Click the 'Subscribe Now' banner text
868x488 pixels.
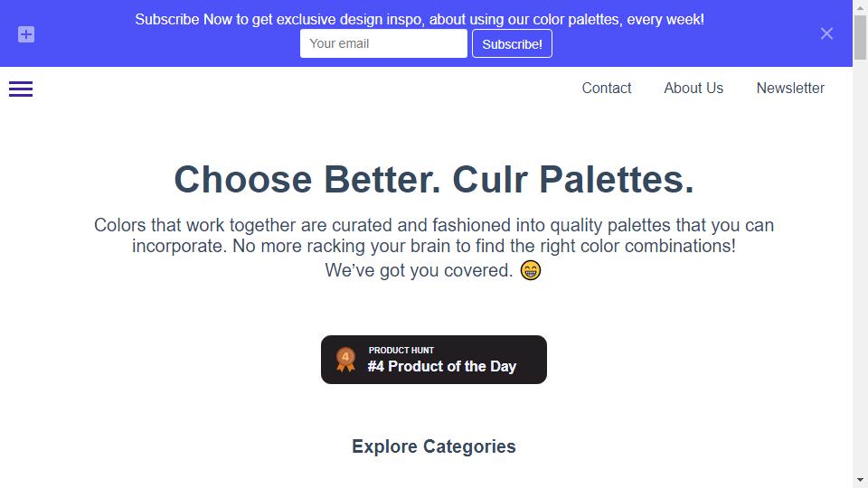tap(420, 19)
